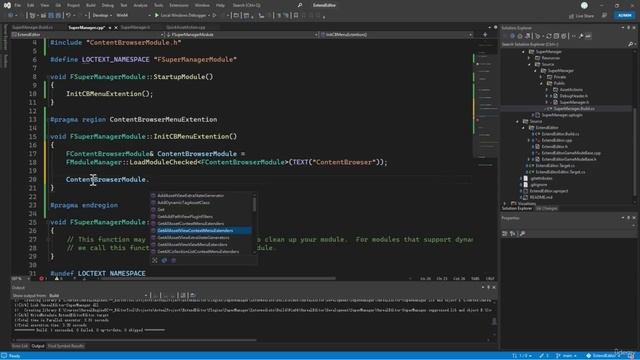
Task: Click Sync with Active Document icon
Action: tap(549, 36)
